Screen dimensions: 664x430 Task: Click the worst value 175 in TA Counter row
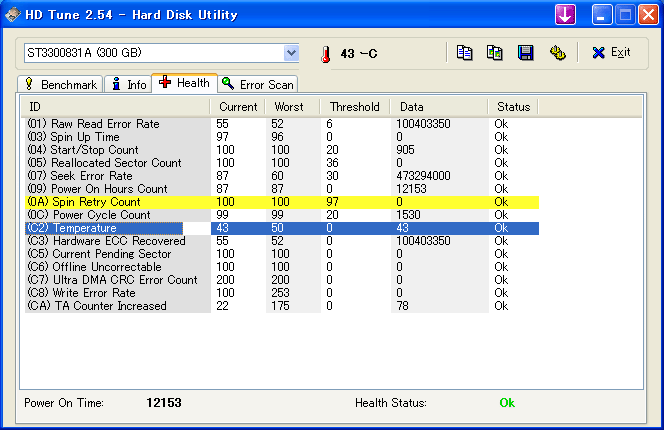coord(280,306)
